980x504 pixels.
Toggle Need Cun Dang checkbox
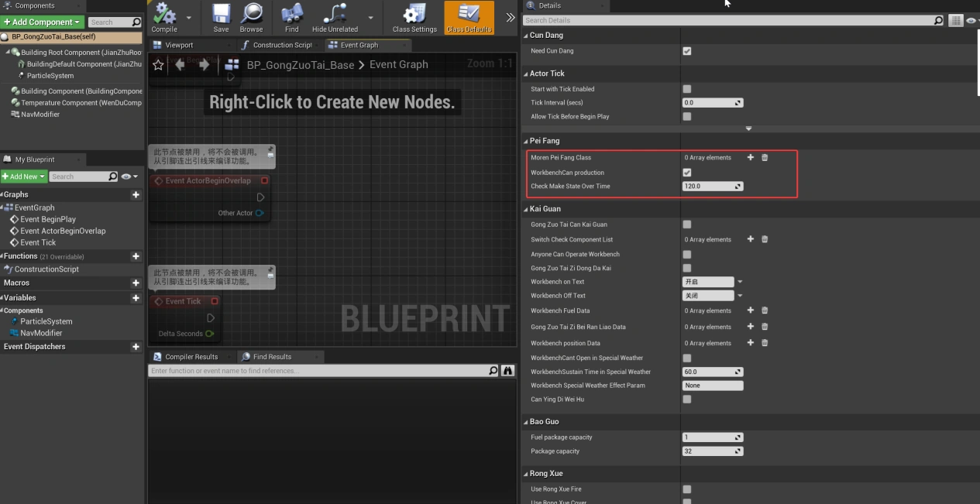[687, 51]
